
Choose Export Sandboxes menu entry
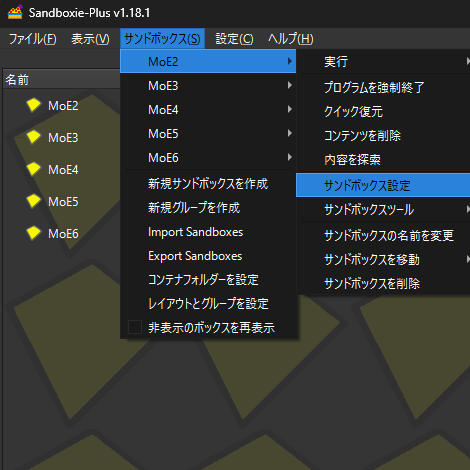tap(208, 256)
